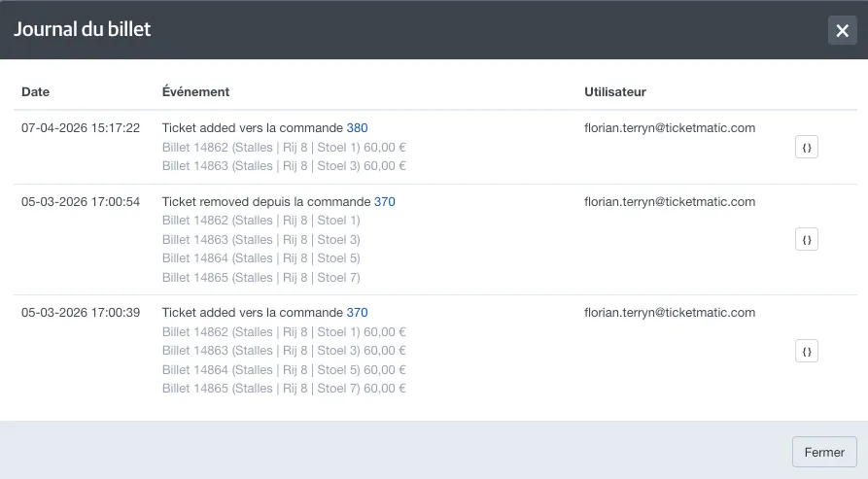Click Billet 14862 Stoel 1 line under order 380

pos(284,147)
